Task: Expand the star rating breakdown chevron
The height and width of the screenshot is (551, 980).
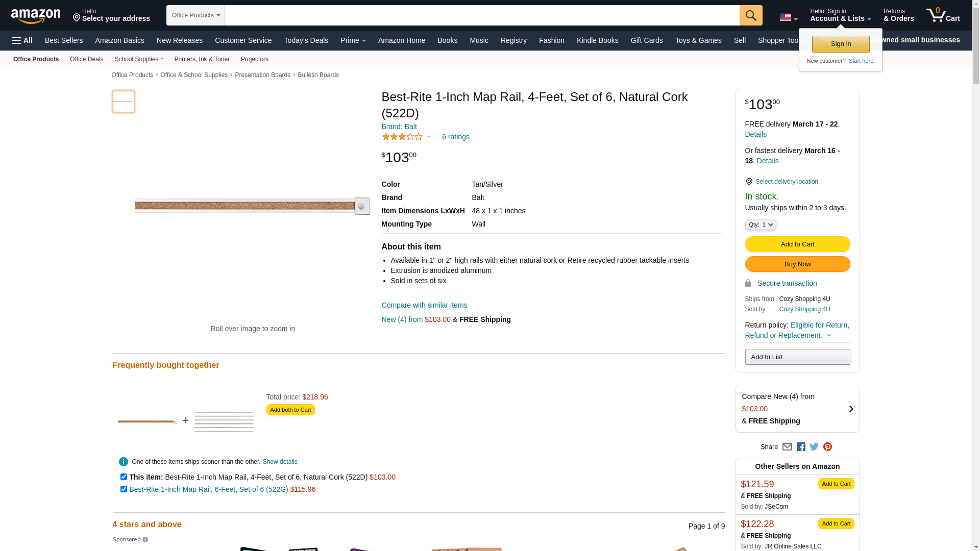Action: (x=429, y=137)
